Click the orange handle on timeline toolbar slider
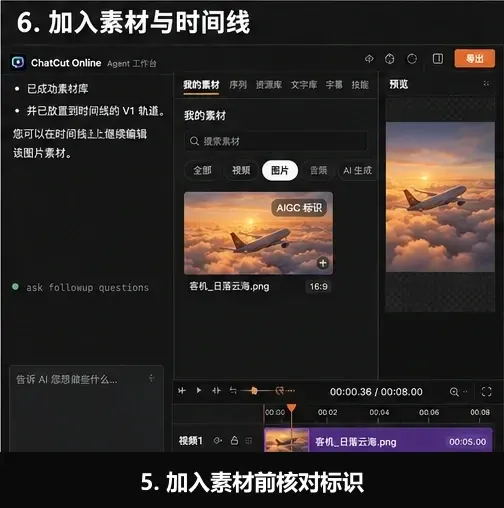The height and width of the screenshot is (508, 504). click(x=254, y=391)
